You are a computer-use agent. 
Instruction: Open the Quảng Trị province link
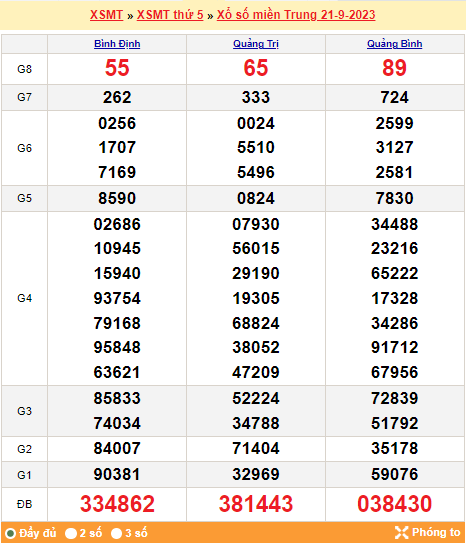pyautogui.click(x=256, y=44)
